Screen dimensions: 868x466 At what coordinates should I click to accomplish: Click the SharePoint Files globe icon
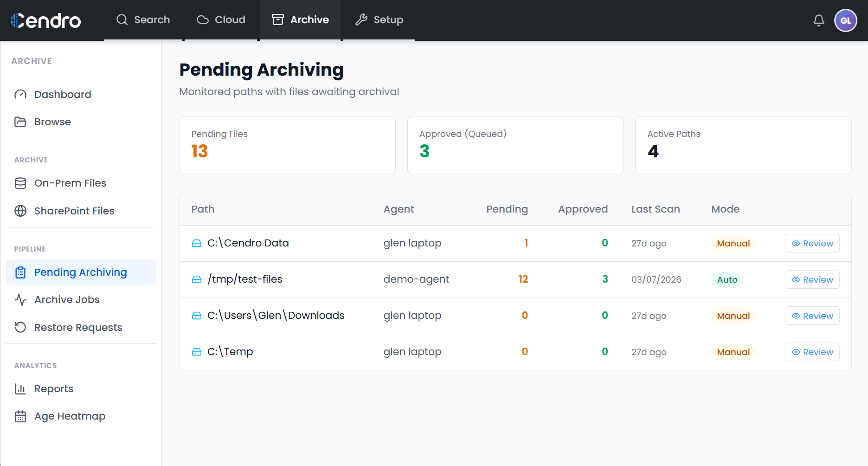click(20, 211)
